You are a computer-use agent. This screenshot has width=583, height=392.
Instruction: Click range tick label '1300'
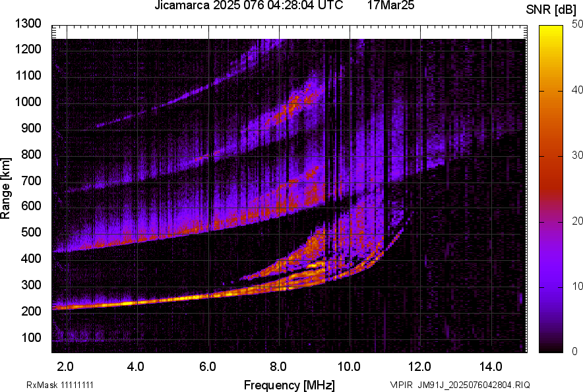coord(28,24)
